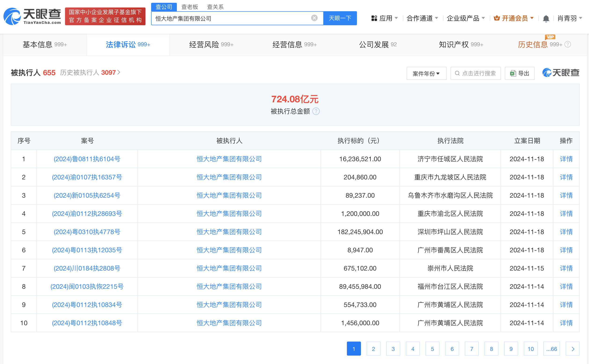589x364 pixels.
Task: Open the 案件年份 filter dropdown
Action: coord(426,73)
